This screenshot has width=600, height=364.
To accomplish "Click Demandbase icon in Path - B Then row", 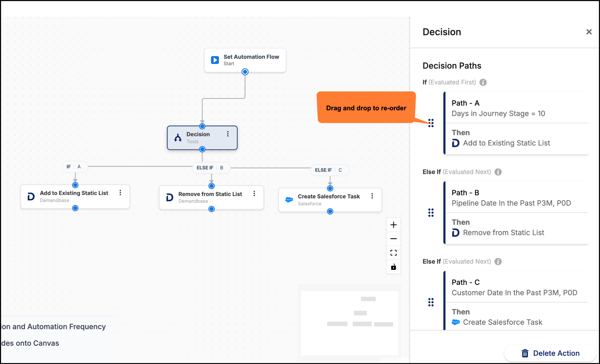I will [x=456, y=233].
